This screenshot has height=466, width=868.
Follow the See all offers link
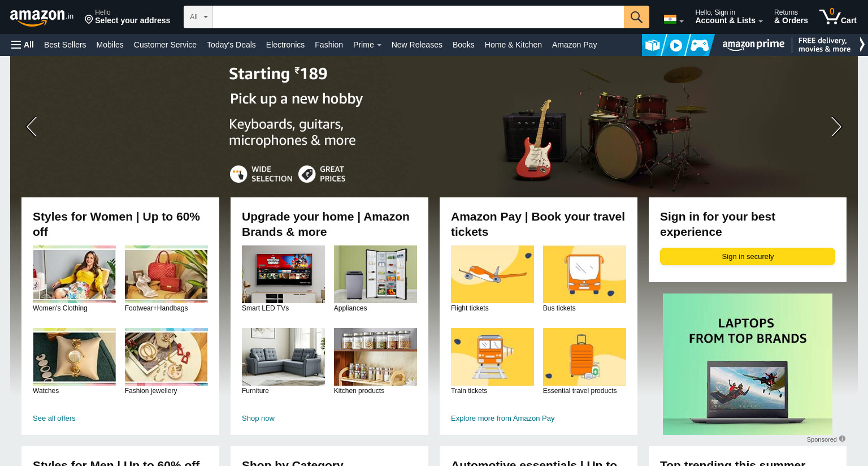click(x=54, y=418)
